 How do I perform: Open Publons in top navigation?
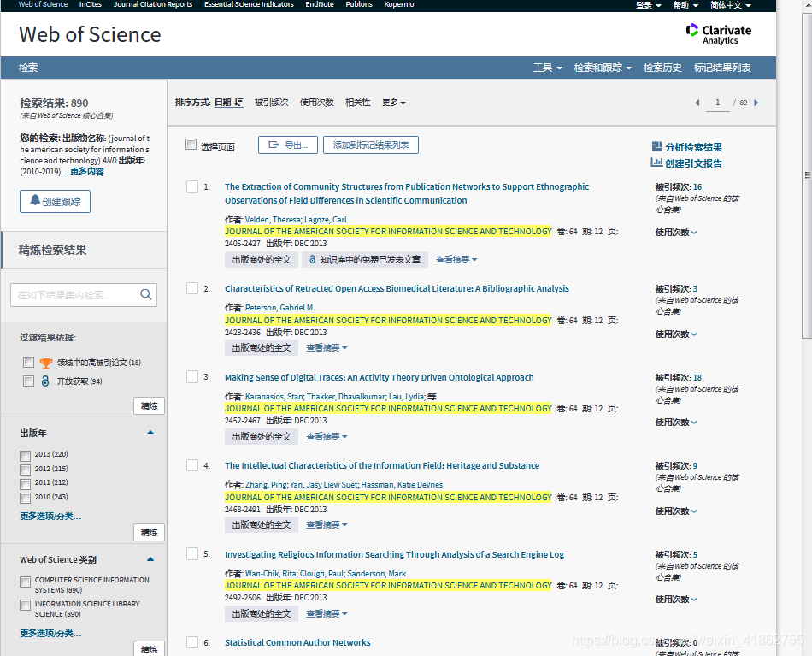click(x=359, y=4)
